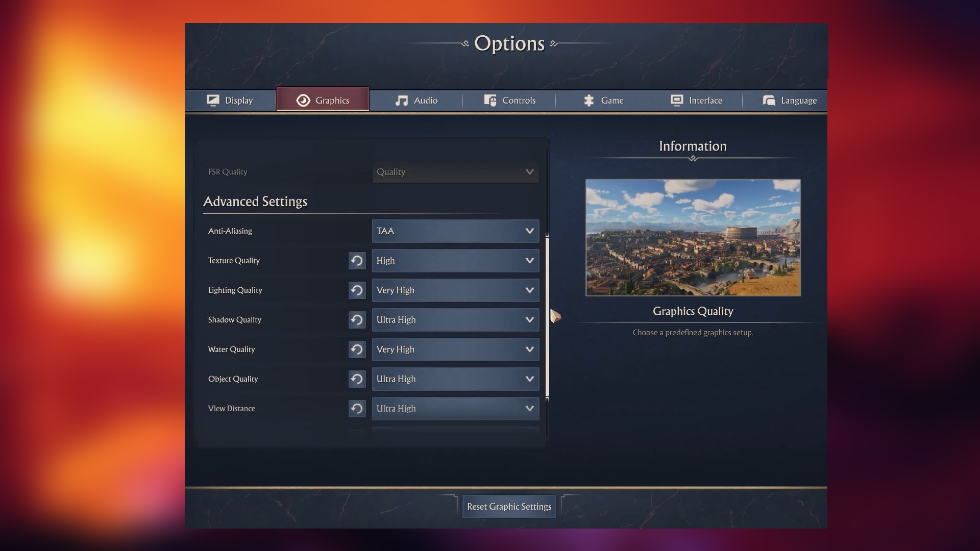
Task: Reset Texture Quality using its revert arrow icon
Action: (357, 261)
